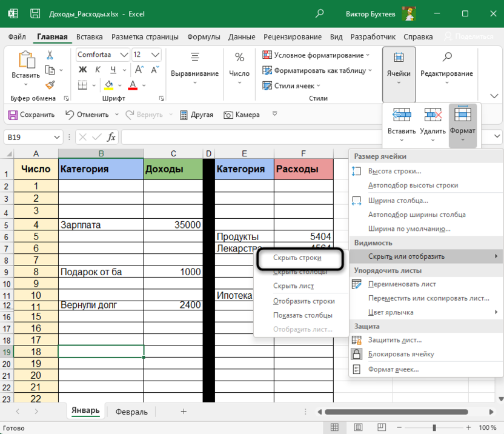Expand the Name Box B19 dropdown
The height and width of the screenshot is (434, 504).
(x=57, y=137)
